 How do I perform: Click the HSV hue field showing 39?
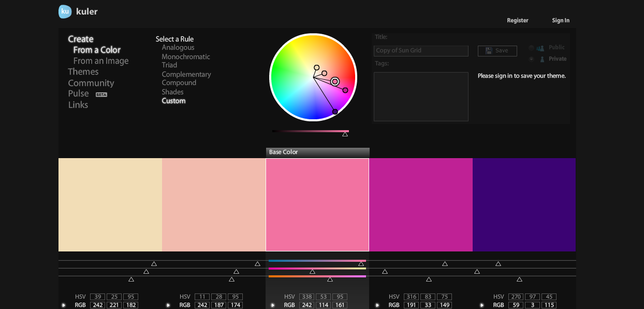click(x=97, y=297)
